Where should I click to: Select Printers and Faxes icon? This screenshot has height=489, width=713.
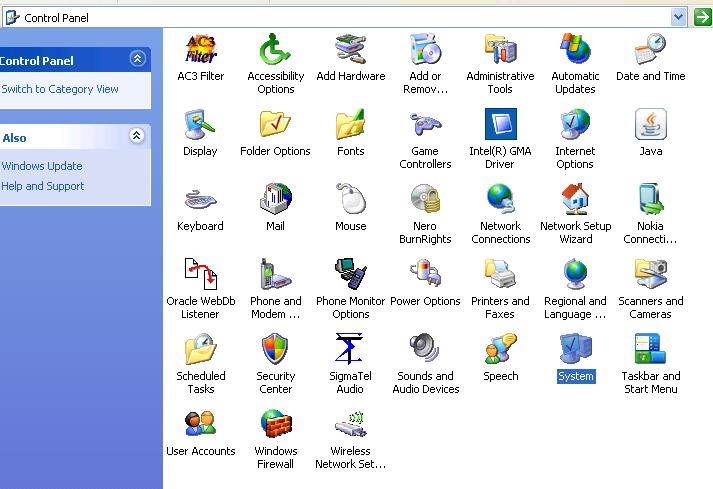pos(500,274)
